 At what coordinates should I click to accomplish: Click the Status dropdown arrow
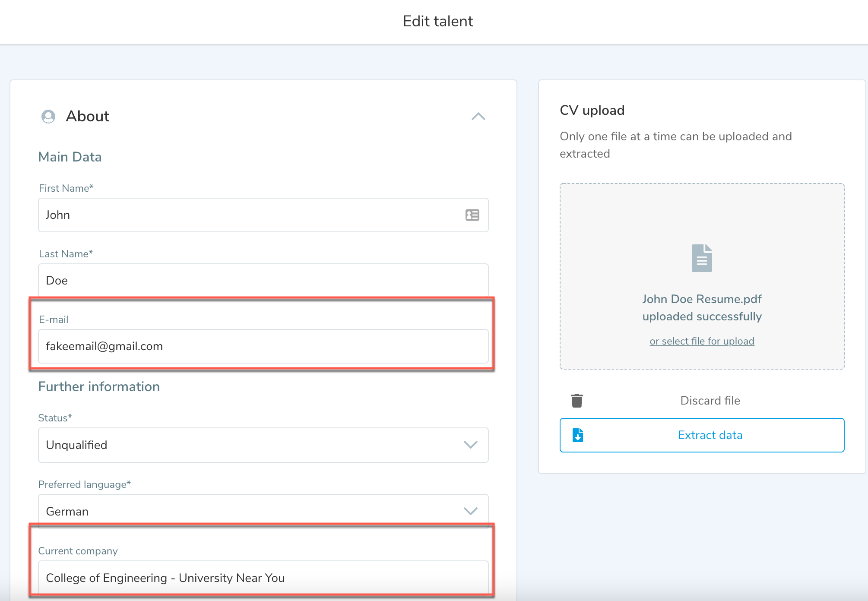(x=470, y=445)
